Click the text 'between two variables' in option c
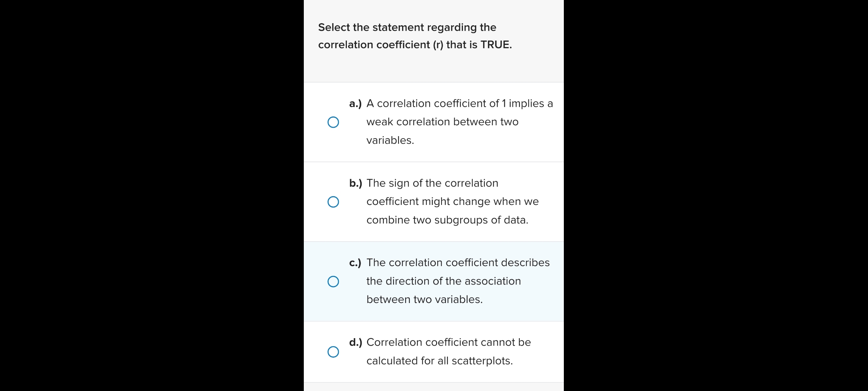The width and height of the screenshot is (868, 391). [x=425, y=299]
